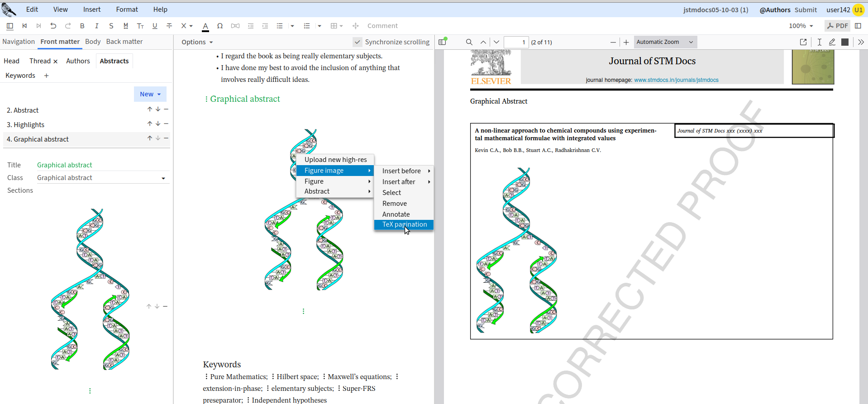This screenshot has height=404, width=868.
Task: Toggle the PDF preview button
Action: tap(837, 26)
